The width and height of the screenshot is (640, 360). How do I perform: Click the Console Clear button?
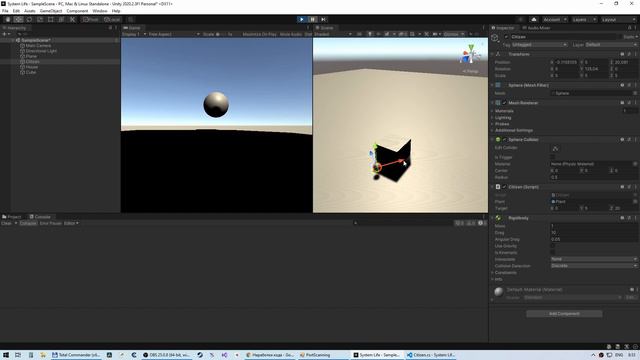[7, 223]
